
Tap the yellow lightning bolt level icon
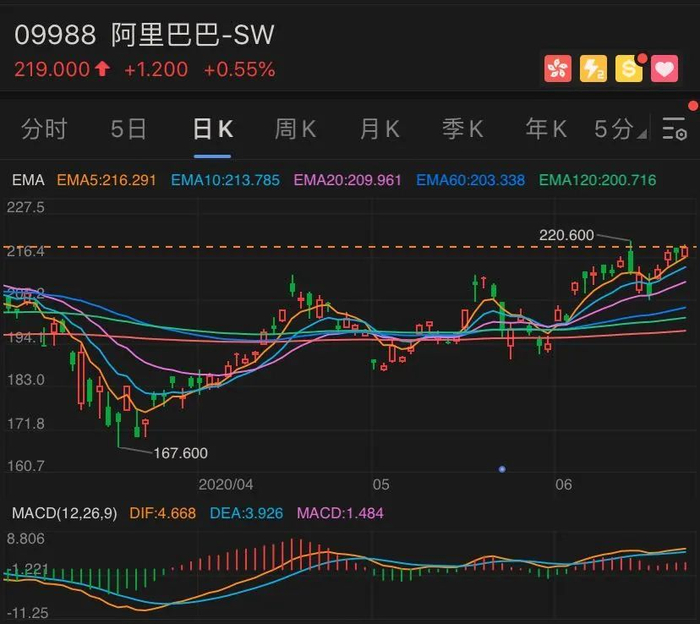(593, 69)
